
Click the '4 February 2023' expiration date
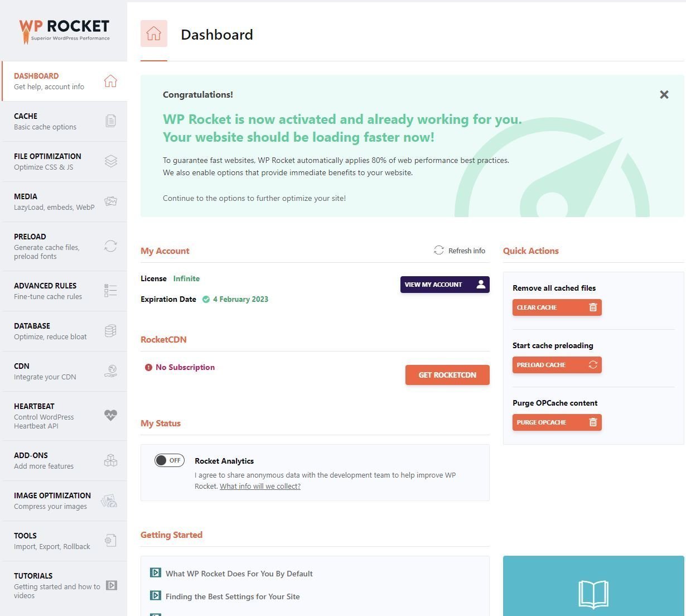click(240, 300)
